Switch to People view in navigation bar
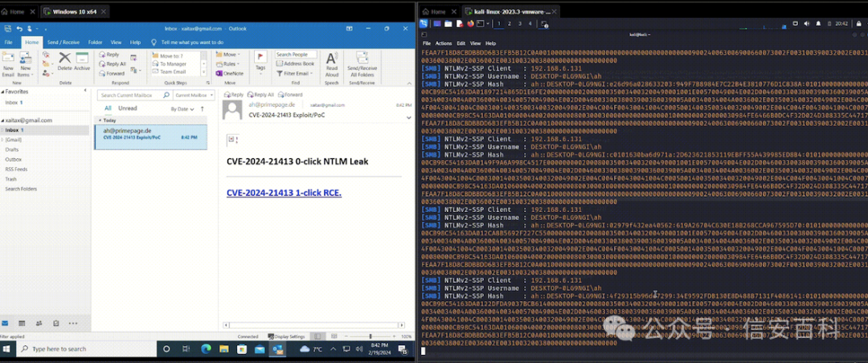Viewport: 868px width, 363px height. [39, 323]
